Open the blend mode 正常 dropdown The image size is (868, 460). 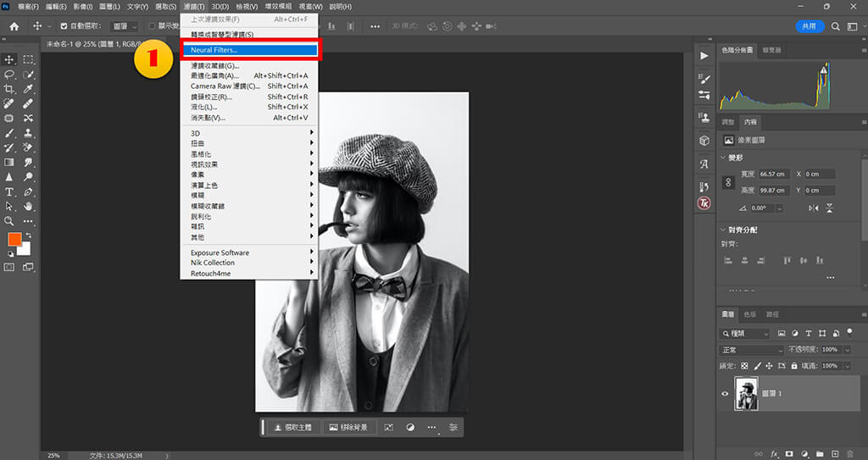coord(752,350)
